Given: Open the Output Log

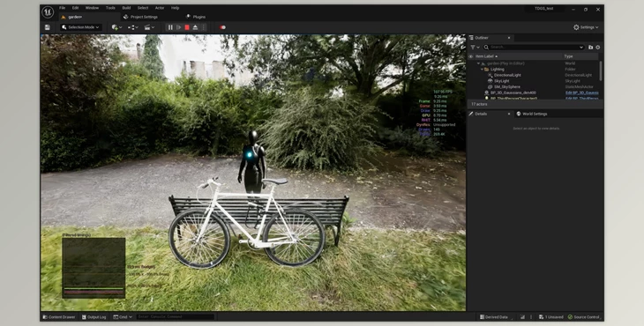Looking at the screenshot, I should click(x=94, y=317).
